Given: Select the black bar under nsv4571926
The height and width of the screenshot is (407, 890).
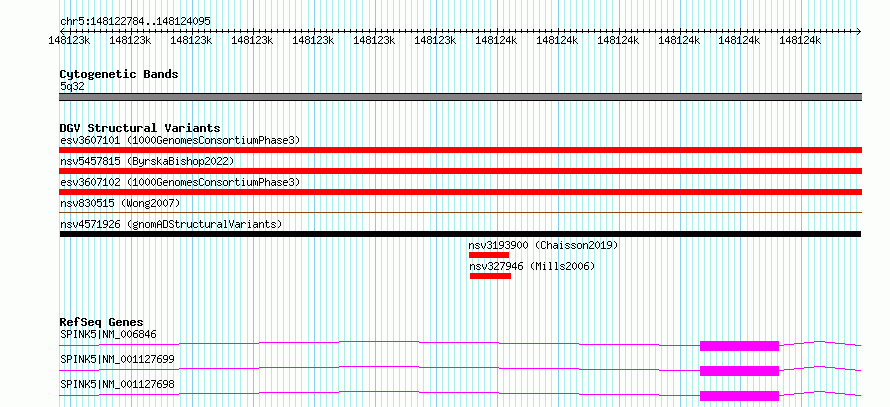Looking at the screenshot, I should pyautogui.click(x=460, y=234).
